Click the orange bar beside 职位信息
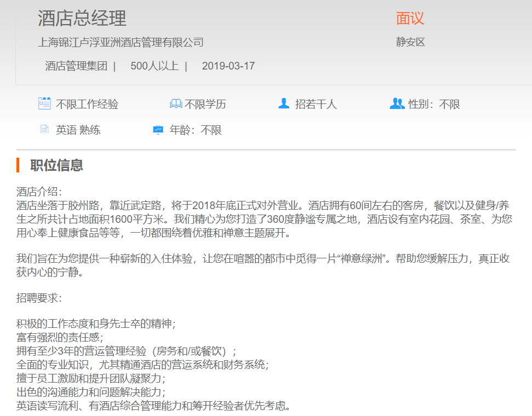Image resolution: width=532 pixels, height=416 pixels. click(18, 165)
